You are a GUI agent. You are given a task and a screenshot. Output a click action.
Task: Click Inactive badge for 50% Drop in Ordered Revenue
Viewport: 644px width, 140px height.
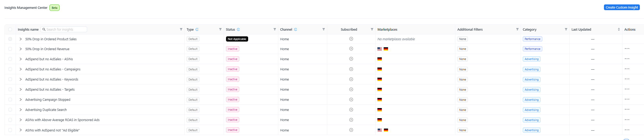233,49
